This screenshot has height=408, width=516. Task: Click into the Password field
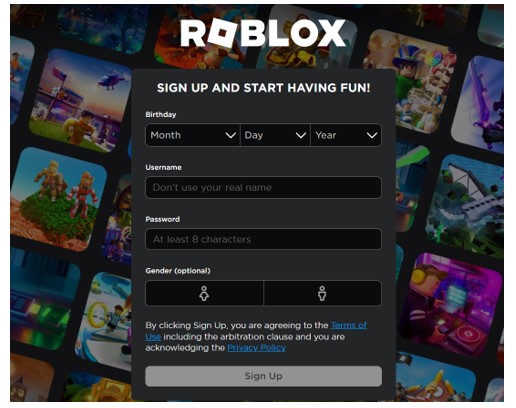click(x=263, y=239)
